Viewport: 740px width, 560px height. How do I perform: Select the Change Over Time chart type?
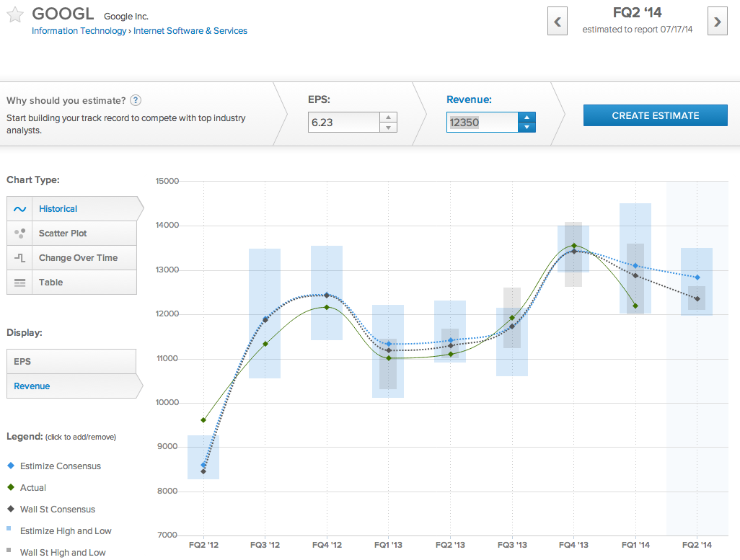[x=71, y=257]
